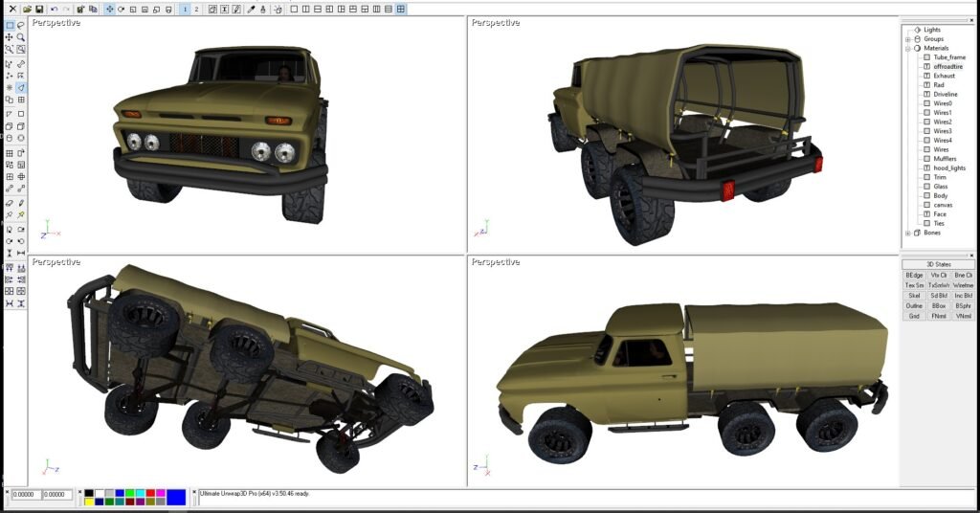Image resolution: width=980 pixels, height=513 pixels.
Task: Select the single viewport layout icon
Action: (294, 9)
